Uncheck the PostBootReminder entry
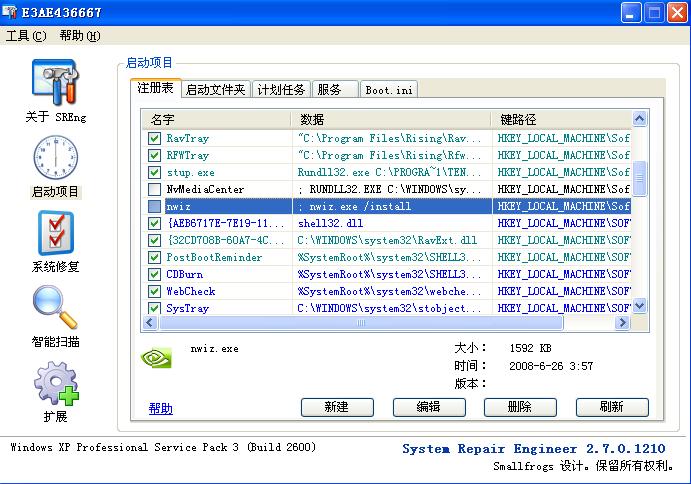691x484 pixels. tap(154, 257)
